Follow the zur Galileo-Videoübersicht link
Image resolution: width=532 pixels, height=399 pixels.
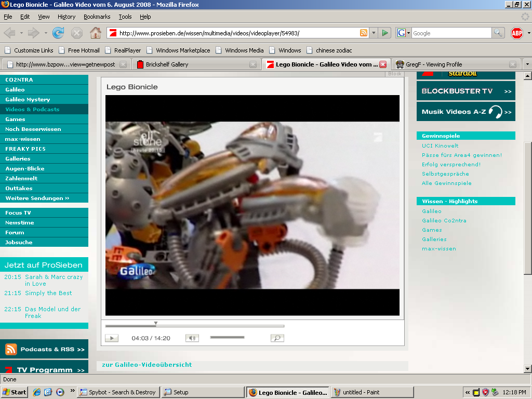(147, 365)
